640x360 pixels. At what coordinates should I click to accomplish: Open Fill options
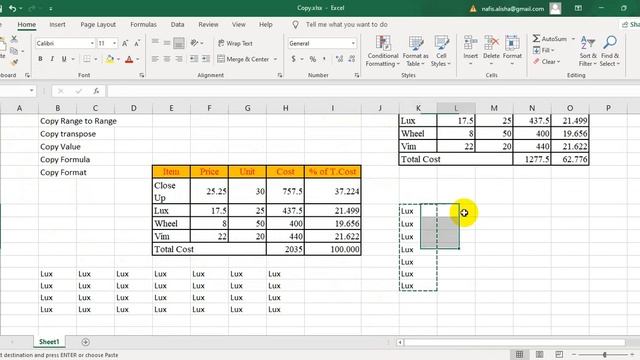pos(543,50)
